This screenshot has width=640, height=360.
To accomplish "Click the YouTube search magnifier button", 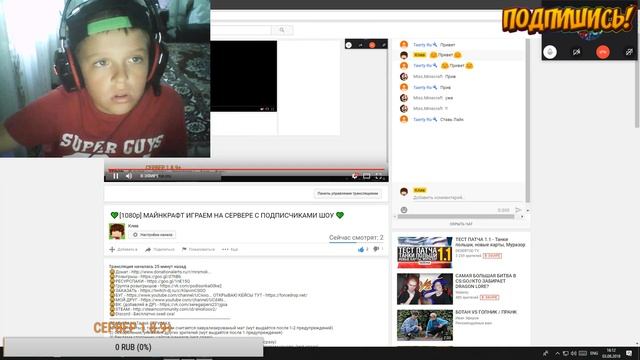I will (x=282, y=30).
